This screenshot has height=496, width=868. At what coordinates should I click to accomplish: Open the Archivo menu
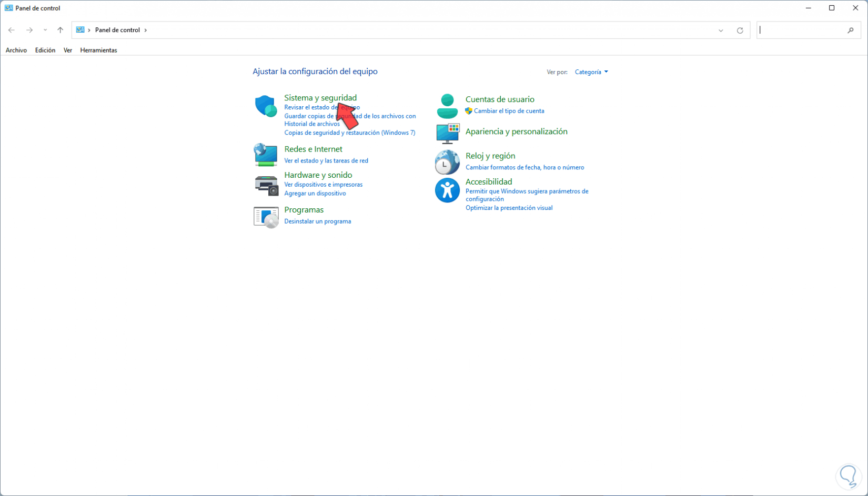click(16, 50)
